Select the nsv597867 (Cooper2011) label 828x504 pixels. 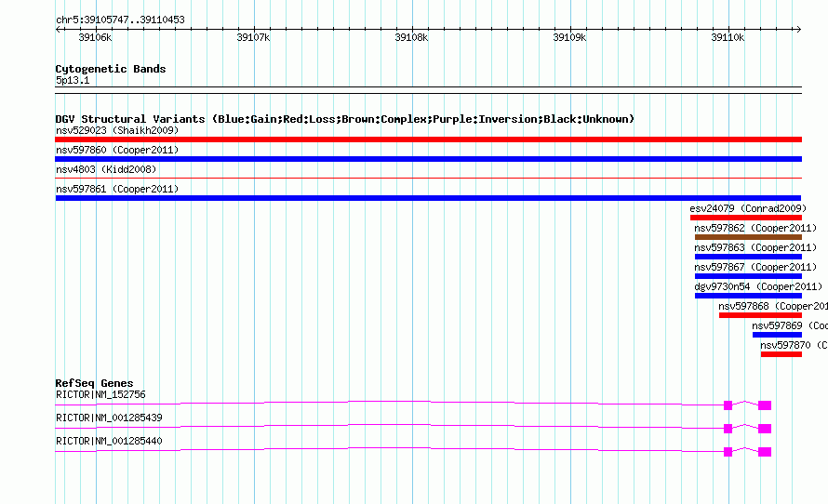[755, 267]
